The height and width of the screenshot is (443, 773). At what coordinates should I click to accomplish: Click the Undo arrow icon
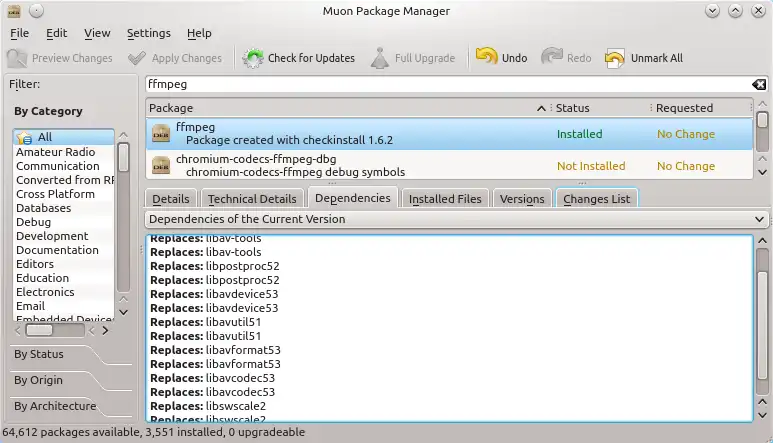(487, 57)
